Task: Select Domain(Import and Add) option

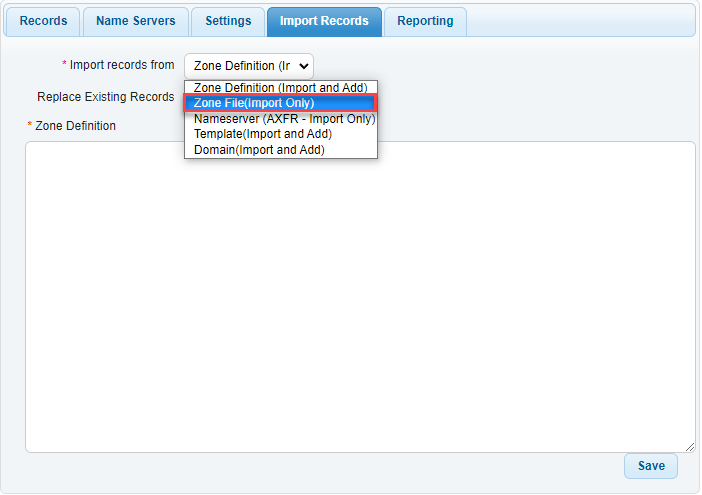Action: click(x=281, y=150)
